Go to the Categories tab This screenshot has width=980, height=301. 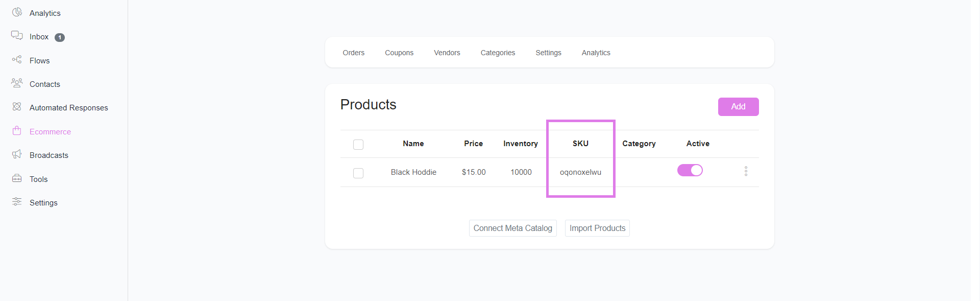(498, 53)
